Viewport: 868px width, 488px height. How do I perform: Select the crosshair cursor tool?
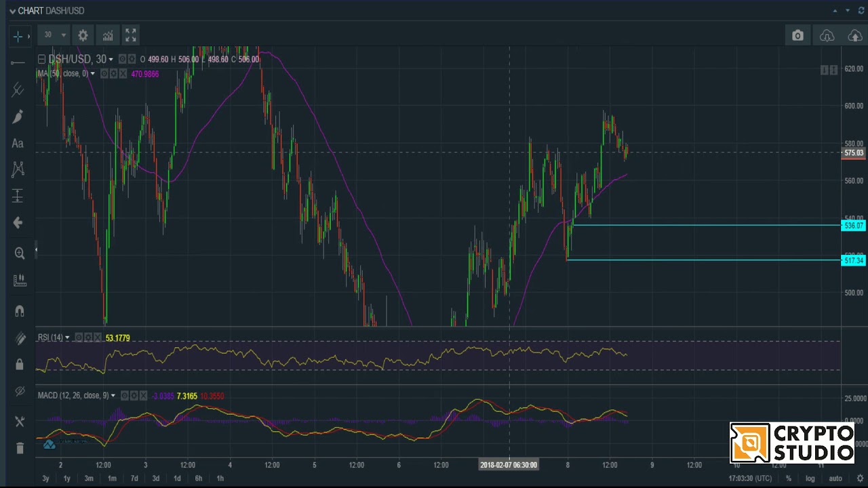click(x=18, y=36)
